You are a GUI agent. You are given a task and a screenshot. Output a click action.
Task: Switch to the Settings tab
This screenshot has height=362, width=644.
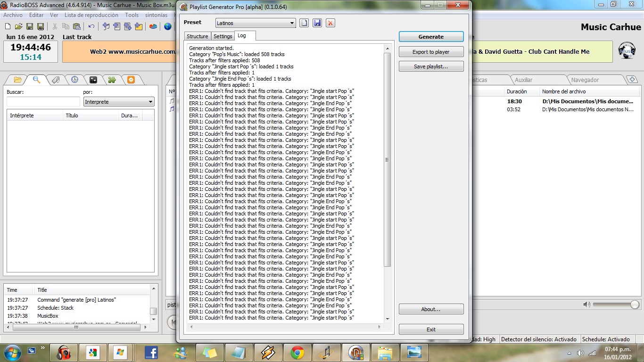[223, 36]
